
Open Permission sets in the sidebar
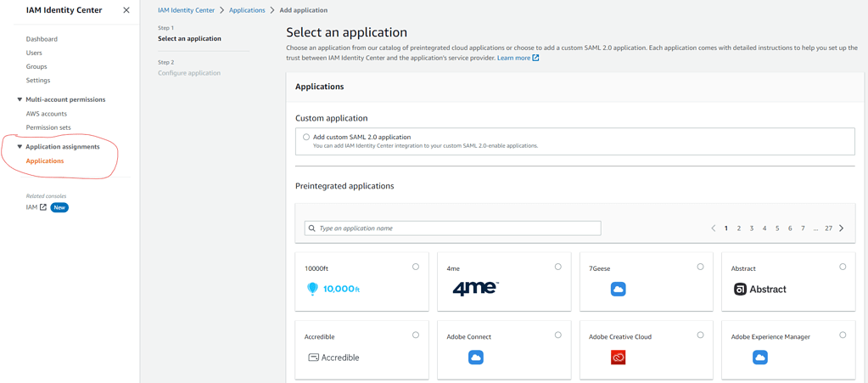click(x=48, y=127)
